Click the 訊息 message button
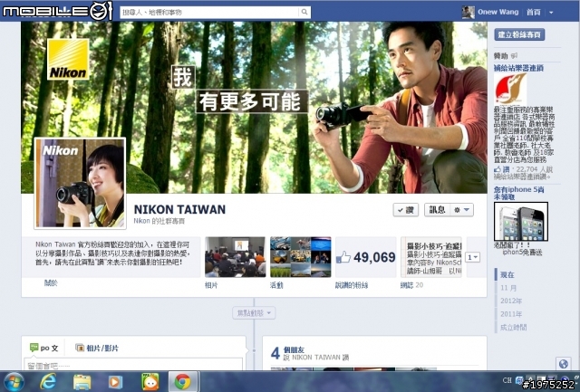The image size is (580, 392). click(x=437, y=210)
